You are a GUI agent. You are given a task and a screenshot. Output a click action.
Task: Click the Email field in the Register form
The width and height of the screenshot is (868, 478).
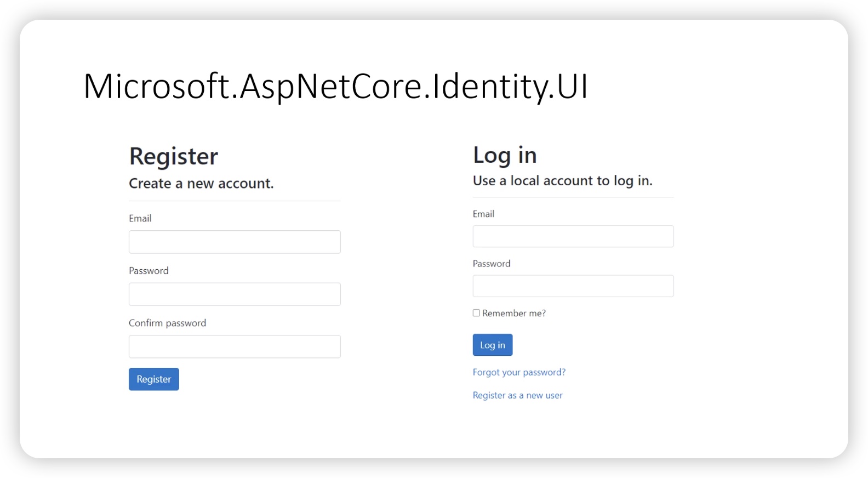point(235,242)
